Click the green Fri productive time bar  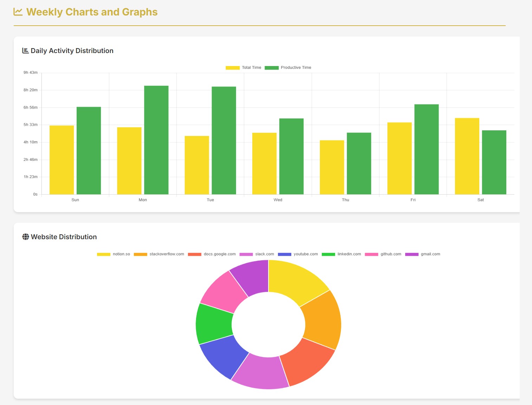427,149
